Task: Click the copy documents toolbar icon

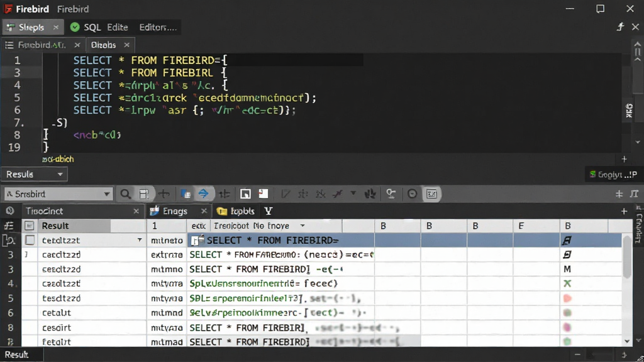Action: tap(186, 194)
